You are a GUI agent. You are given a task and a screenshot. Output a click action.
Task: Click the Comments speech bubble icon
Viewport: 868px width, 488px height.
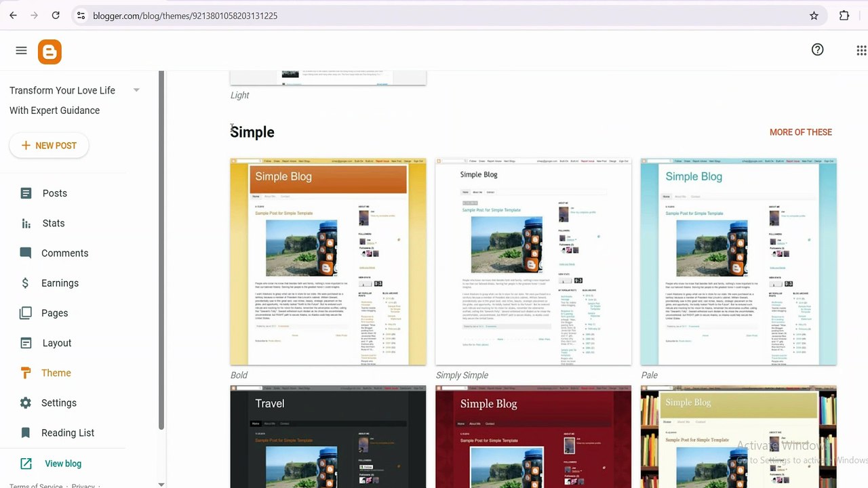26,253
